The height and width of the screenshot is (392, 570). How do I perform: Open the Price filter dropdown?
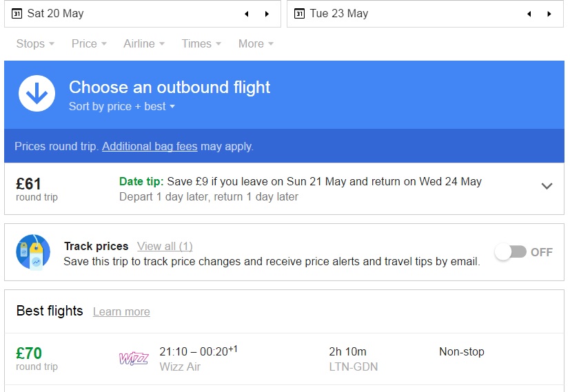[x=89, y=43]
